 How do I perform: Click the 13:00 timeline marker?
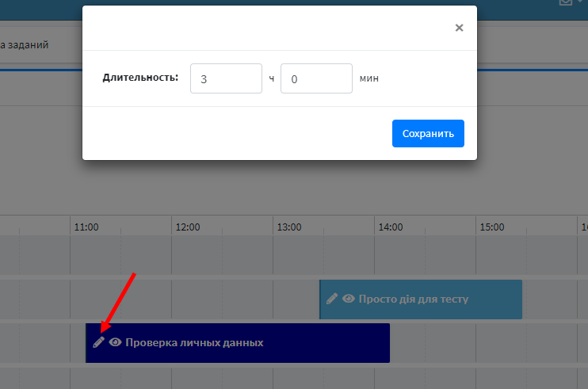point(288,227)
